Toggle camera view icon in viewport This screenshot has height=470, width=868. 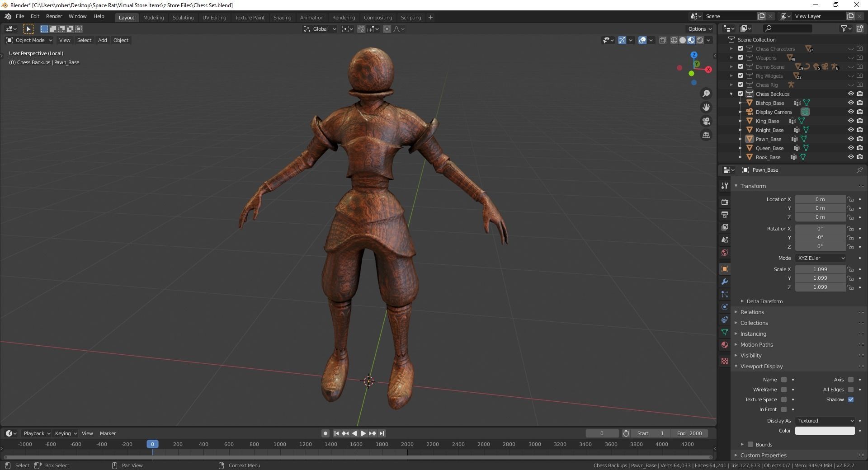[706, 121]
